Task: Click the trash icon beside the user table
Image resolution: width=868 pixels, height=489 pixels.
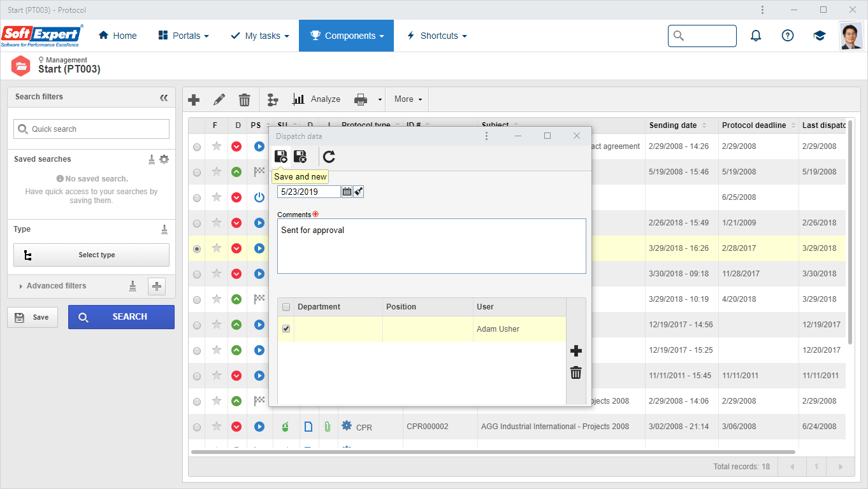Action: point(576,373)
